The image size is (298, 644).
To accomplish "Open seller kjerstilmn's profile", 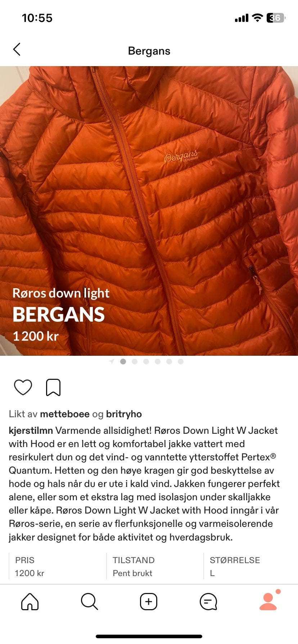I will [31, 431].
